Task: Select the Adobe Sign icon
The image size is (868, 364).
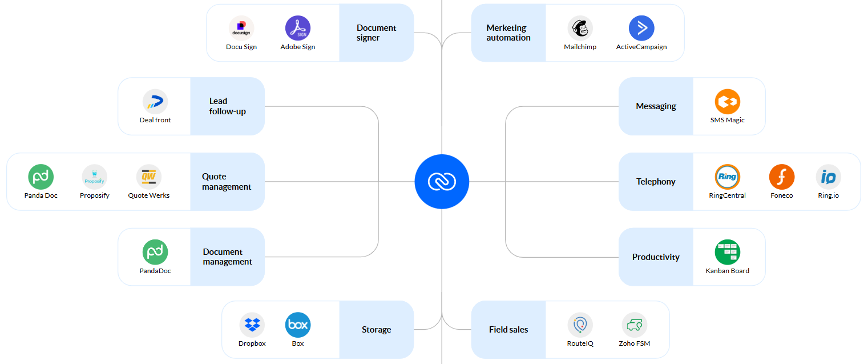Action: click(297, 27)
